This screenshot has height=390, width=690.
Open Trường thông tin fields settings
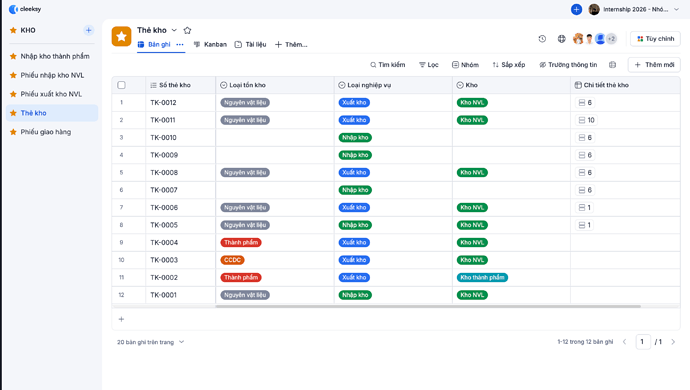(x=568, y=65)
